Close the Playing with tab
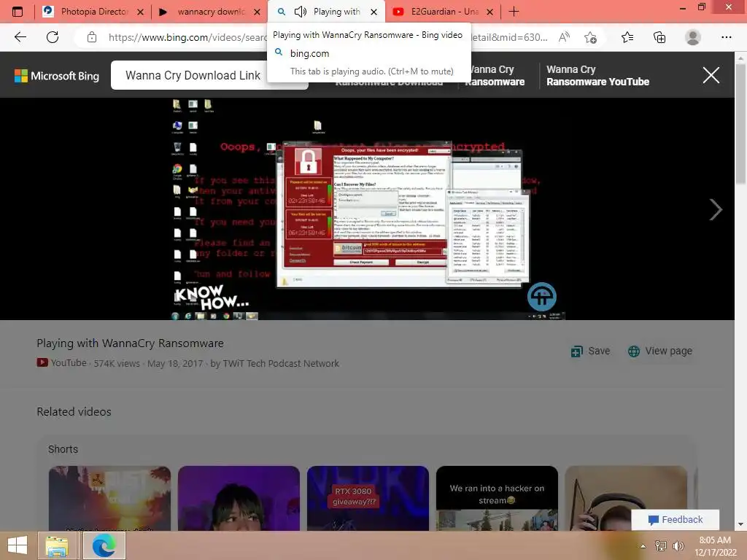747x560 pixels. [x=374, y=12]
